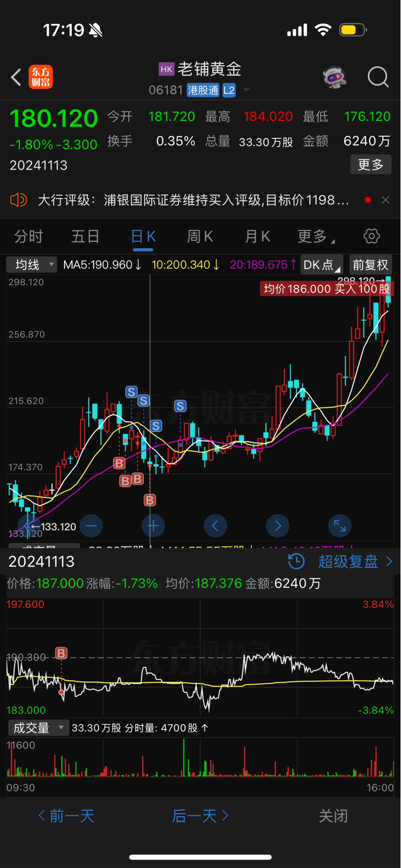401x868 pixels.
Task: Tap the history clock replay icon
Action: pos(296,561)
